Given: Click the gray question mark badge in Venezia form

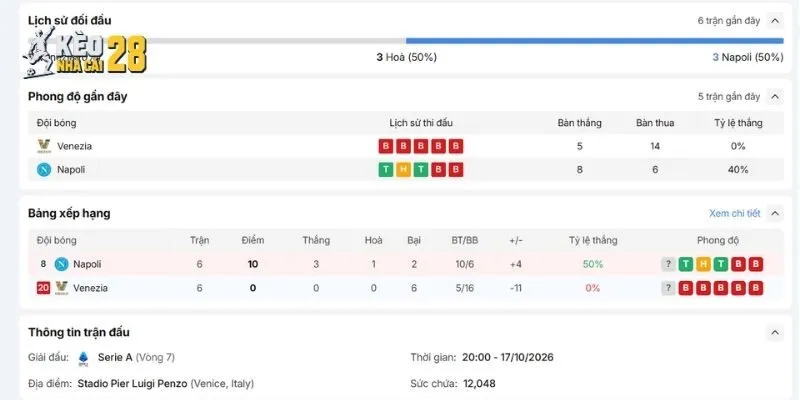Looking at the screenshot, I should [668, 288].
